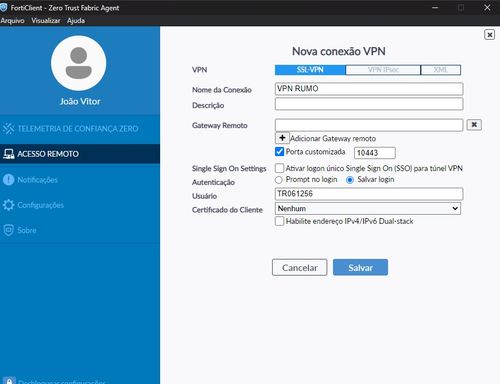This screenshot has width=500, height=384.
Task: Click the lock icon to unlock settings
Action: [9, 381]
